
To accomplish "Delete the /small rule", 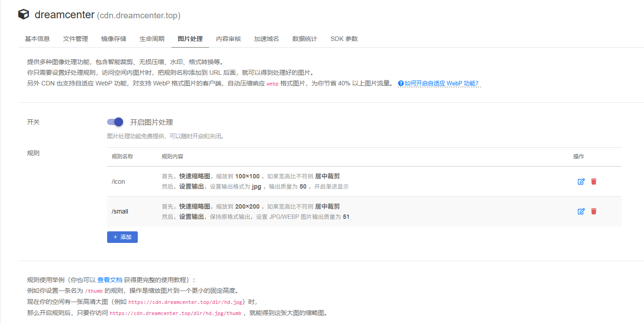I will coord(594,211).
